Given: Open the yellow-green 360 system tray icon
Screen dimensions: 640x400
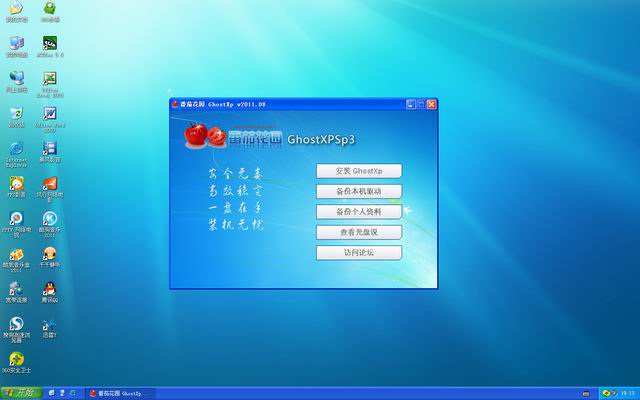Looking at the screenshot, I should (x=606, y=393).
